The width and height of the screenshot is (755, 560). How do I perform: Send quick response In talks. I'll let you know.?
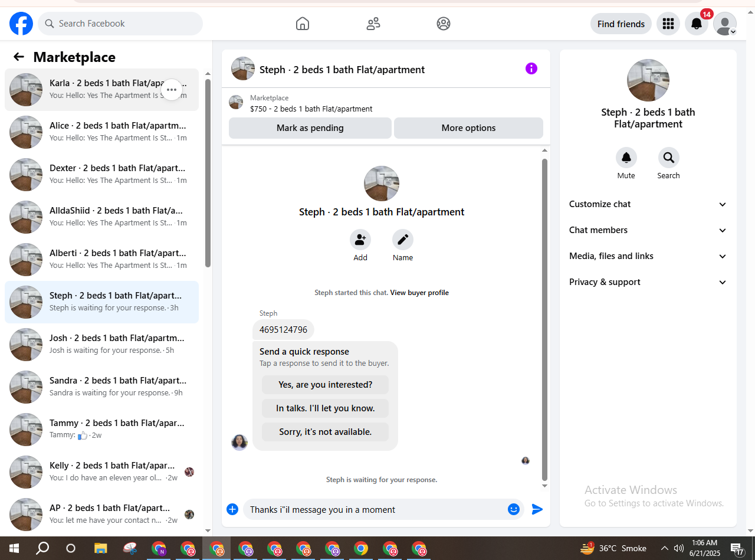point(326,408)
